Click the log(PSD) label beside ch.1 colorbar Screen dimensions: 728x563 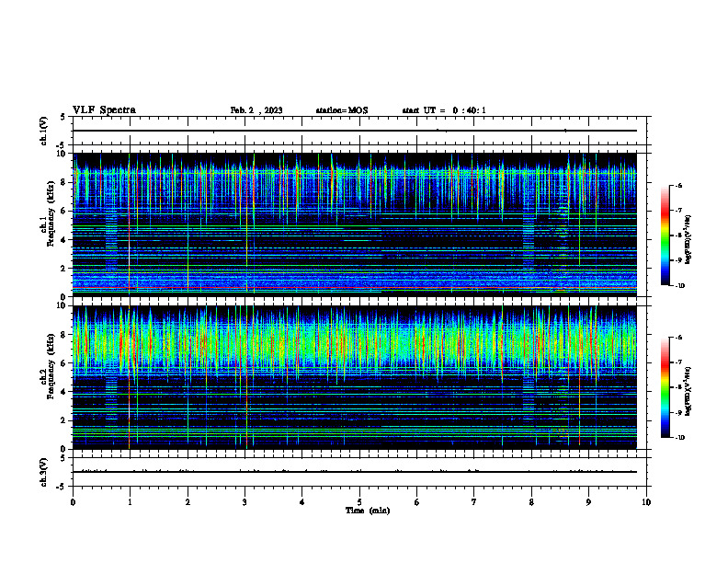(x=688, y=239)
